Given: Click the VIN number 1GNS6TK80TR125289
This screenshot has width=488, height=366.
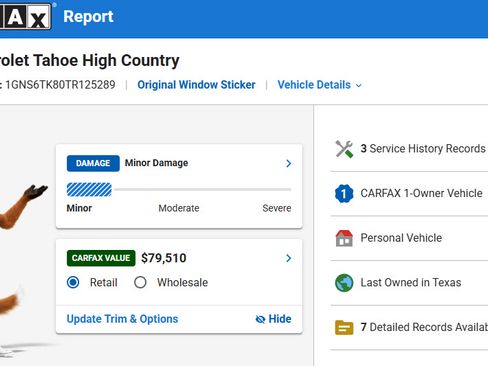Looking at the screenshot, I should 60,85.
